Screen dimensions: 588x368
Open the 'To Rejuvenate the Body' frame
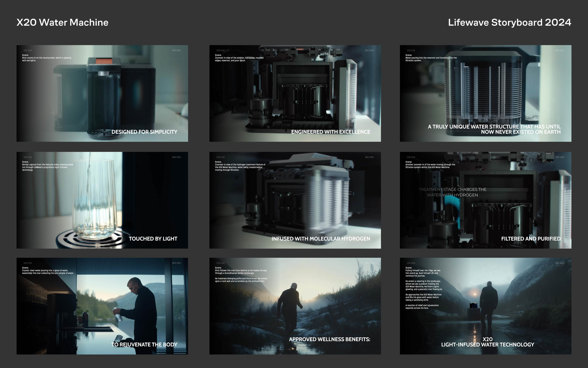(102, 306)
